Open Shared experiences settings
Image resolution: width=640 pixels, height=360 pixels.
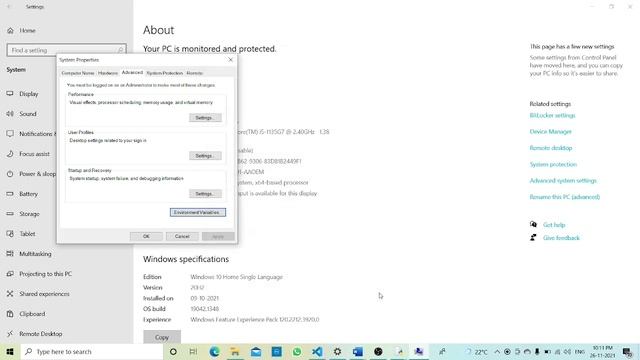[x=44, y=294]
